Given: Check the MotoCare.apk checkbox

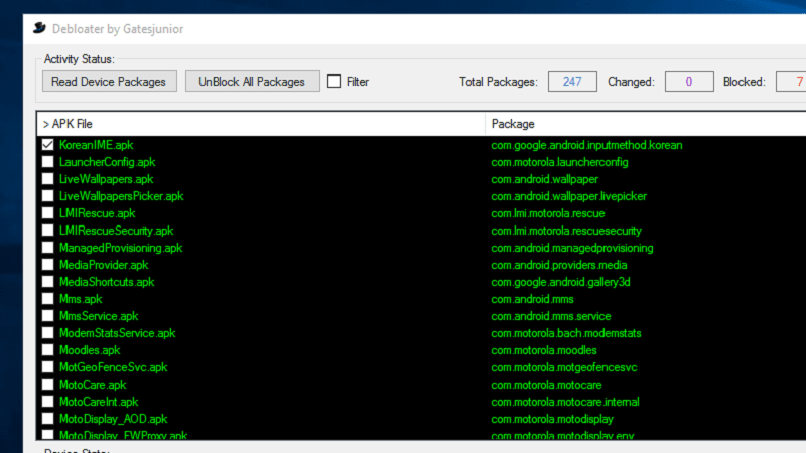Looking at the screenshot, I should pos(47,385).
